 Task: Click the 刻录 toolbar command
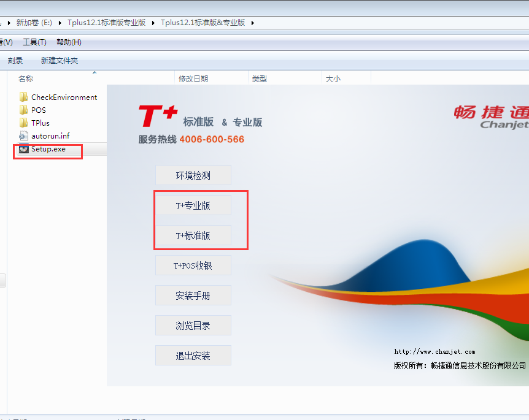click(15, 61)
